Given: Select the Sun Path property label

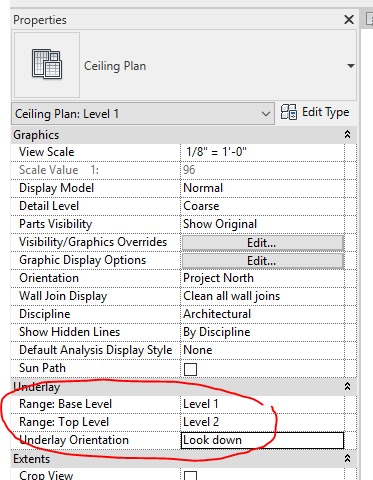Looking at the screenshot, I should click(42, 368).
